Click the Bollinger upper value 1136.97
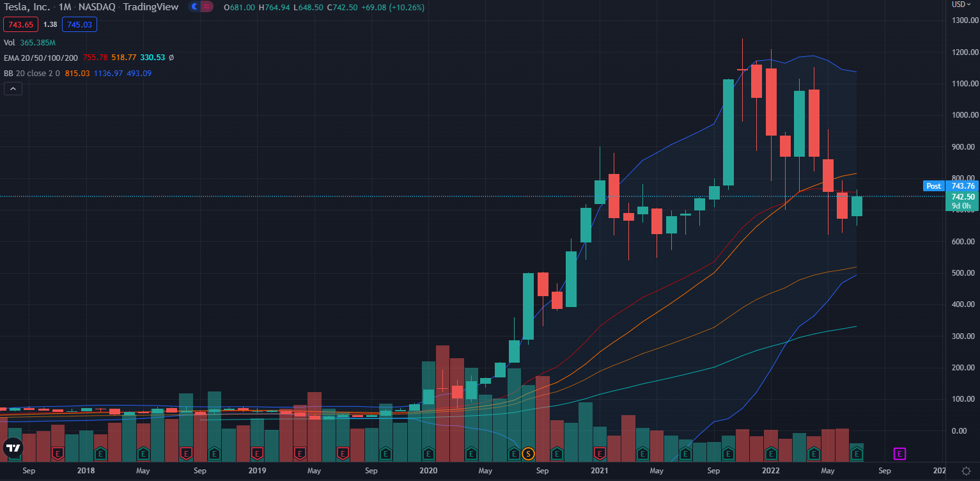The height and width of the screenshot is (481, 980). click(109, 73)
